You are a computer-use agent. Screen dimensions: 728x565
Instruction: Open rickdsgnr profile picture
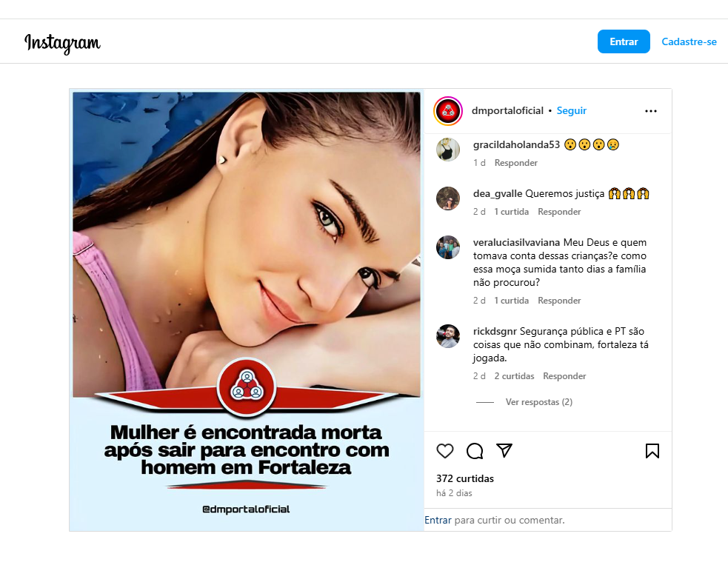click(x=448, y=336)
